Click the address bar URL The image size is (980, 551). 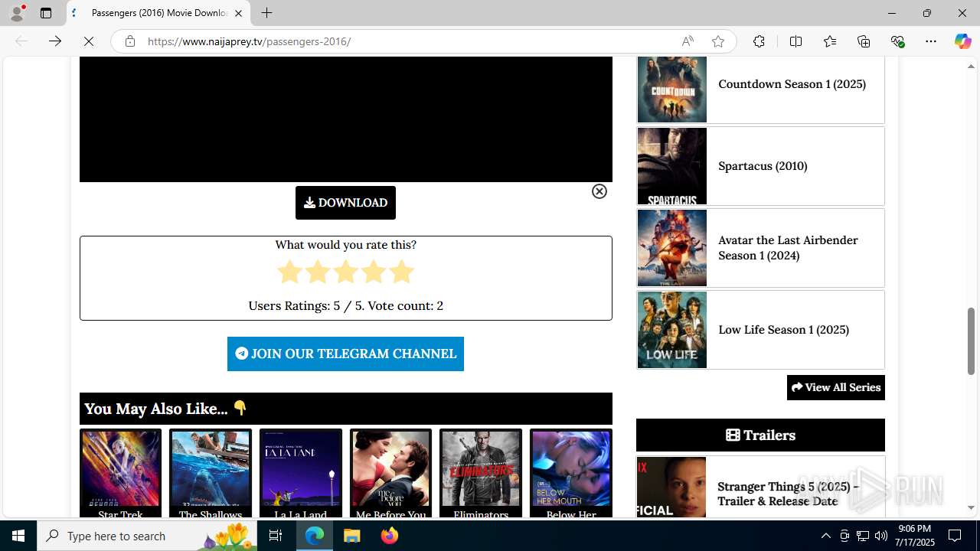[249, 41]
